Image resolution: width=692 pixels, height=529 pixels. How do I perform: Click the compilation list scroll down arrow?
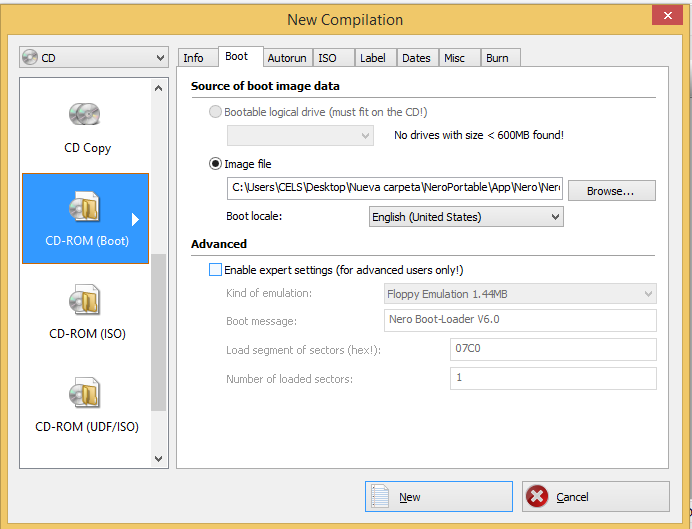tap(159, 459)
